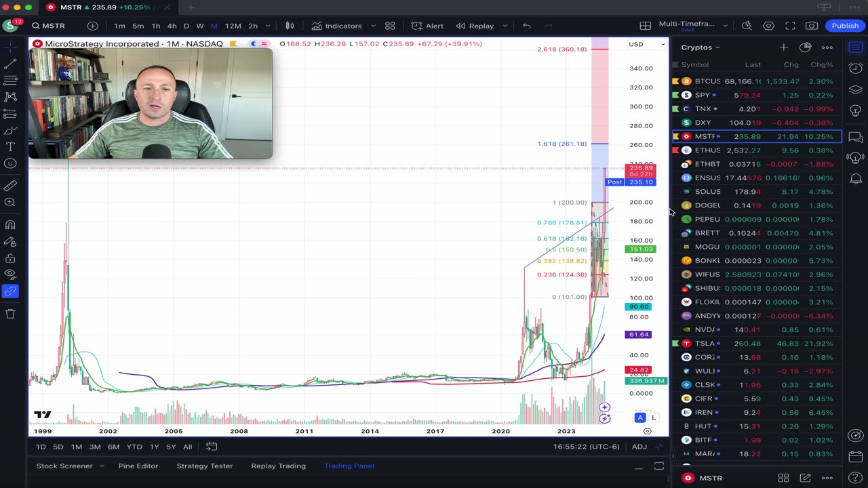Screen dimensions: 868x488
Task: Open layout setup grid icon
Action: 645,26
